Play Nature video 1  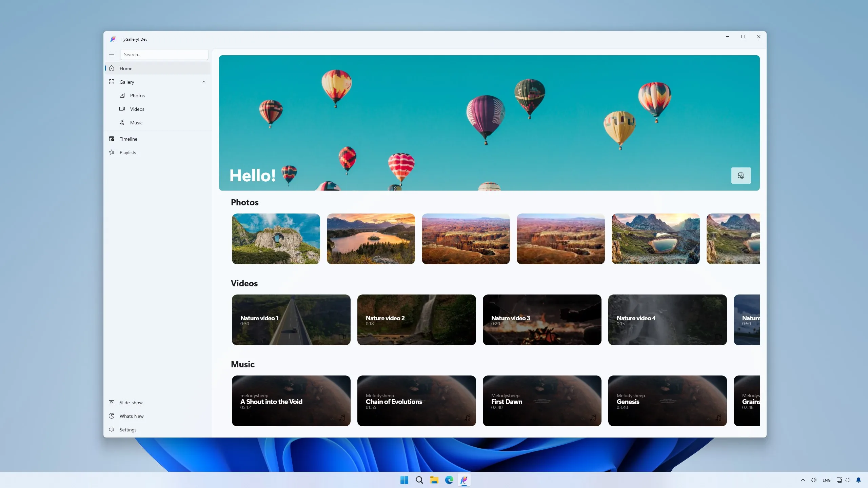click(291, 320)
